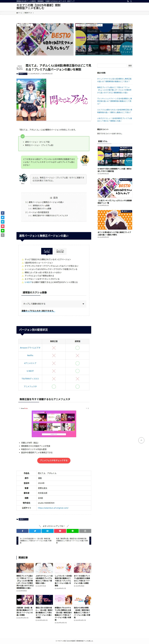The height and width of the screenshot is (644, 149).
Task: Select the プレミアム(無修正版) tab
Action: click(60, 251)
